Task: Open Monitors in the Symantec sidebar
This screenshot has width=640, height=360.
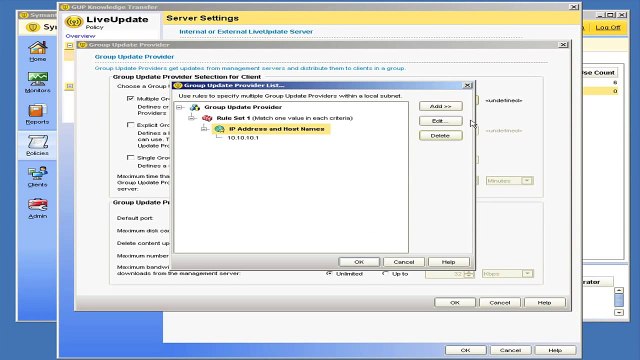Action: (38, 82)
